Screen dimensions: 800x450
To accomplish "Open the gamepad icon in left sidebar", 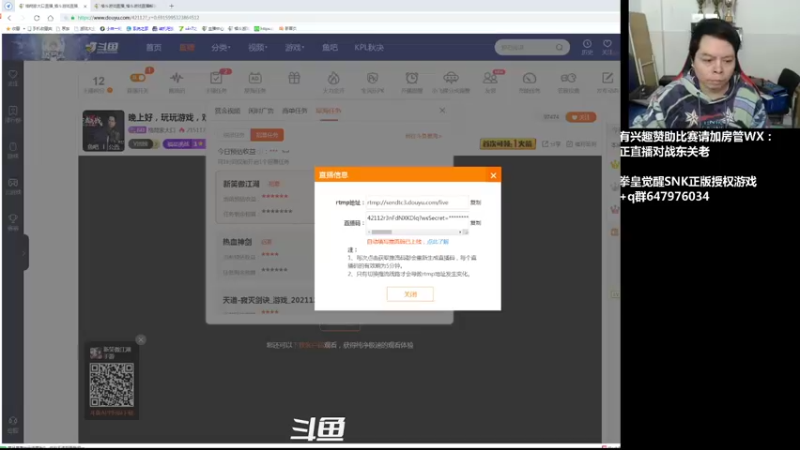I will click(13, 183).
